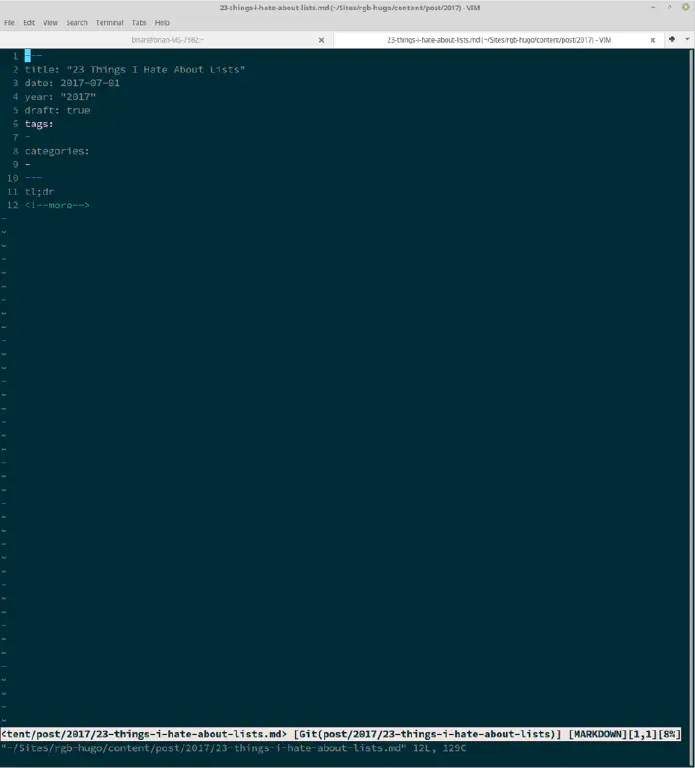Open the Help menu
This screenshot has height=768, width=695.
click(162, 22)
